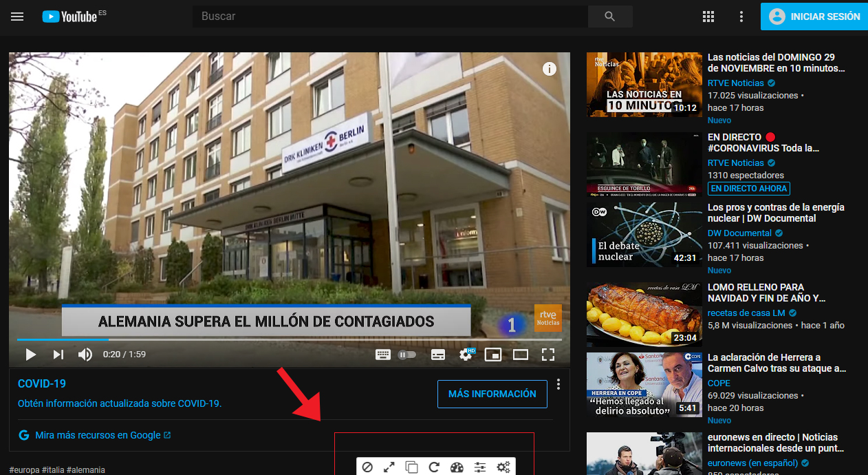Click the video progress bar
The width and height of the screenshot is (868, 475).
click(290, 339)
